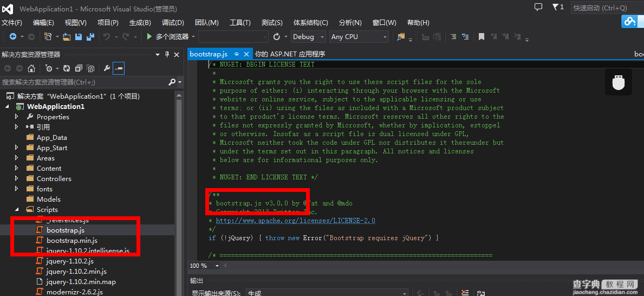Click the Open File folder icon
The image size is (644, 296).
pos(67,36)
